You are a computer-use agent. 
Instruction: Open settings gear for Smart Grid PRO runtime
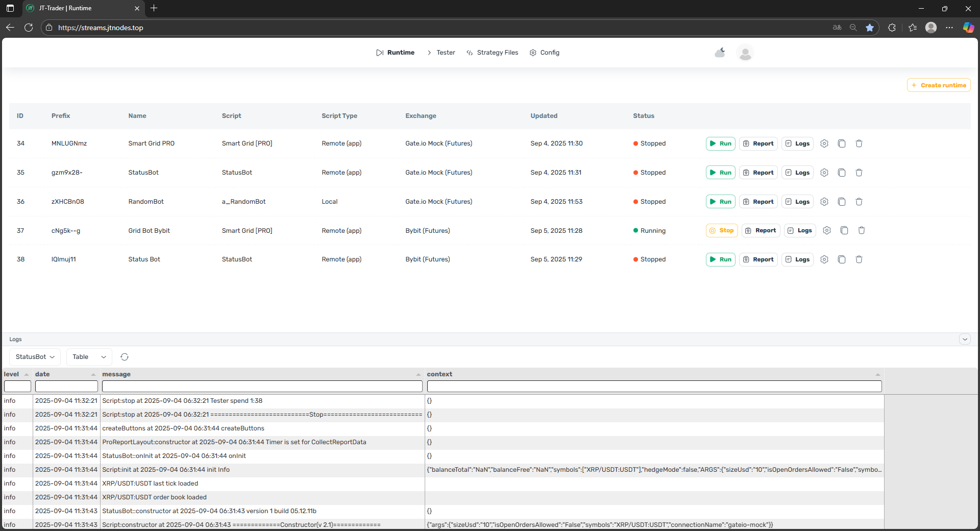[x=824, y=143]
